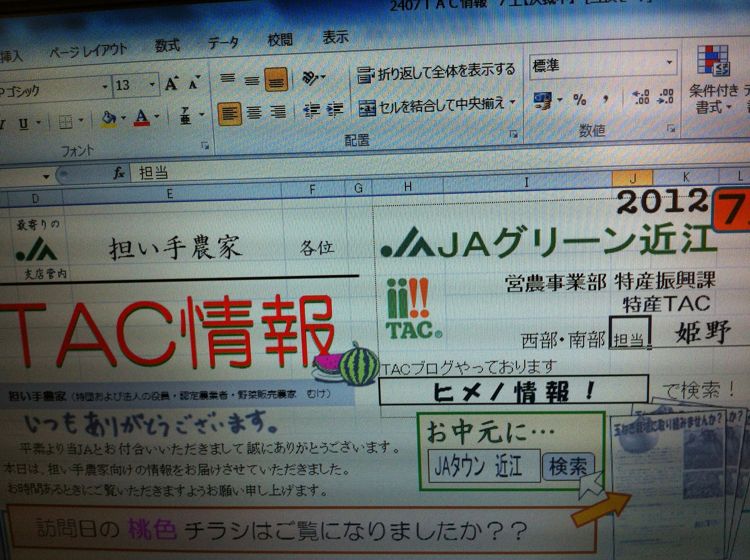Viewport: 750px width, 560px height.
Task: Toggle bottom vertical alignment
Action: point(276,80)
